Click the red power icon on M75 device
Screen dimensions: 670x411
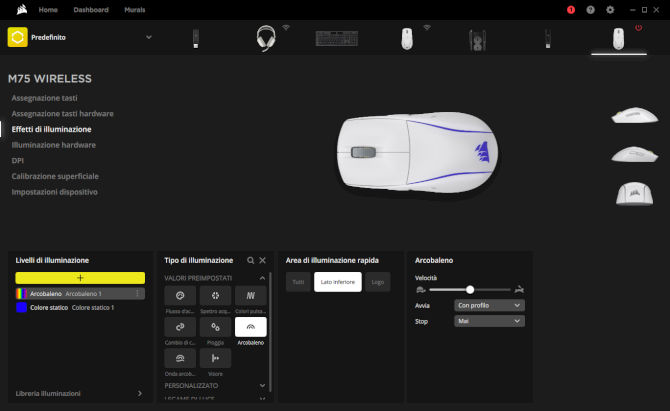click(638, 28)
